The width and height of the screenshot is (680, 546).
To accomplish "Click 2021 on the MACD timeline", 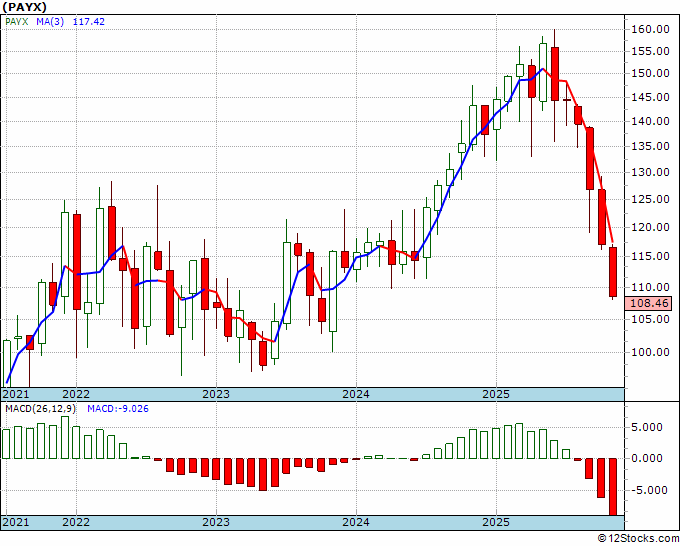I will click(x=16, y=522).
